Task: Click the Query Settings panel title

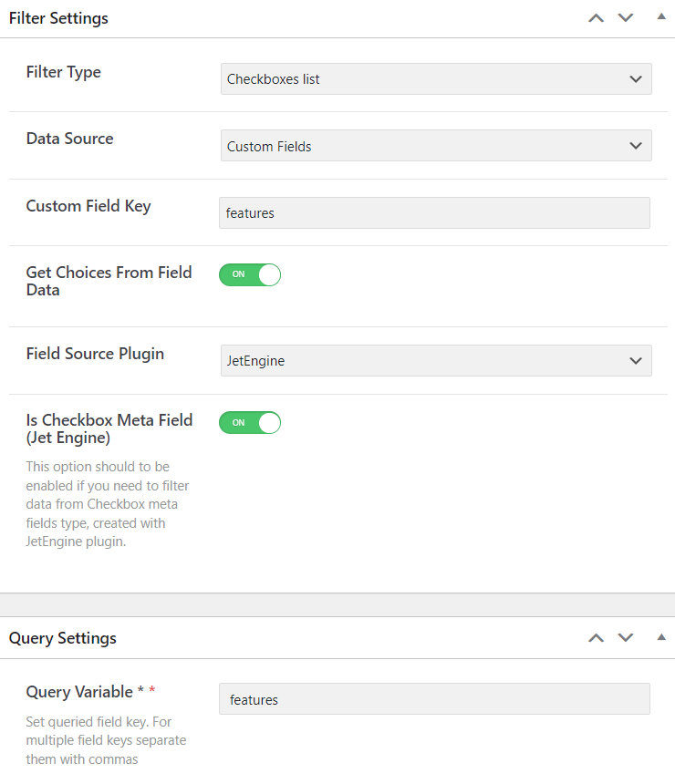Action: tap(63, 638)
